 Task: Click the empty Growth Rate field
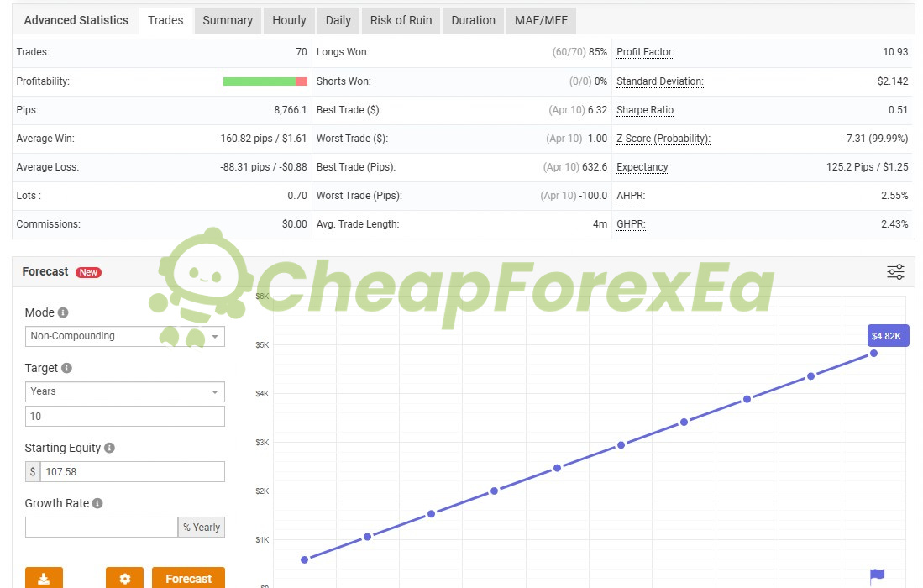pos(102,527)
